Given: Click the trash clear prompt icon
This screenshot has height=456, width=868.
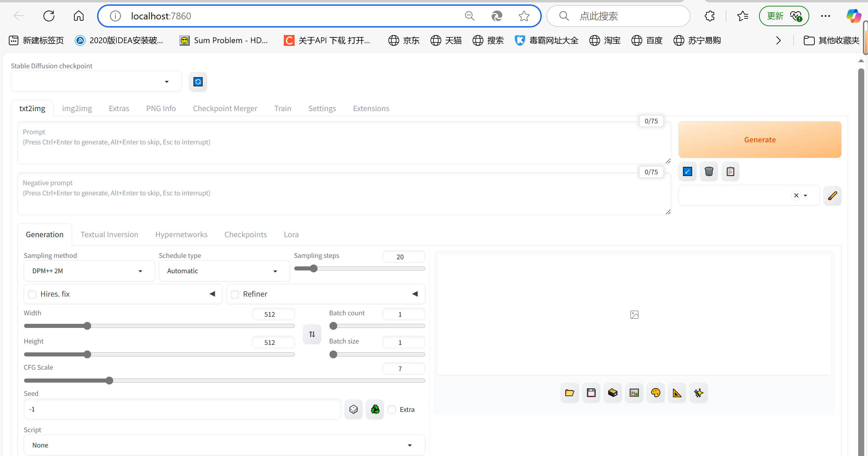Looking at the screenshot, I should [709, 172].
